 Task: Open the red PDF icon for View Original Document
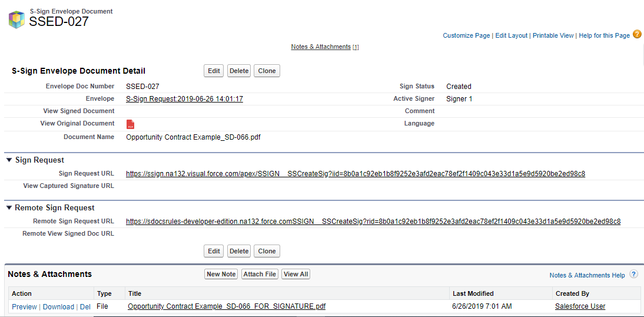pos(130,124)
